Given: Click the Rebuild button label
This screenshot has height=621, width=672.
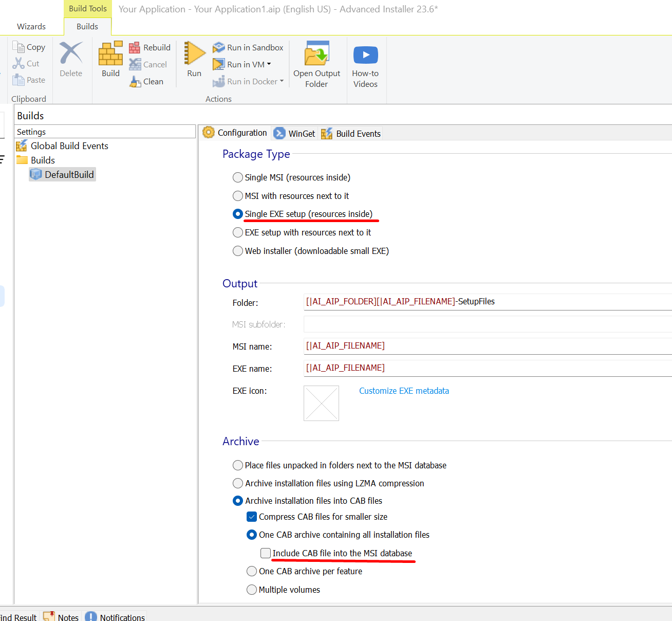Looking at the screenshot, I should 157,48.
